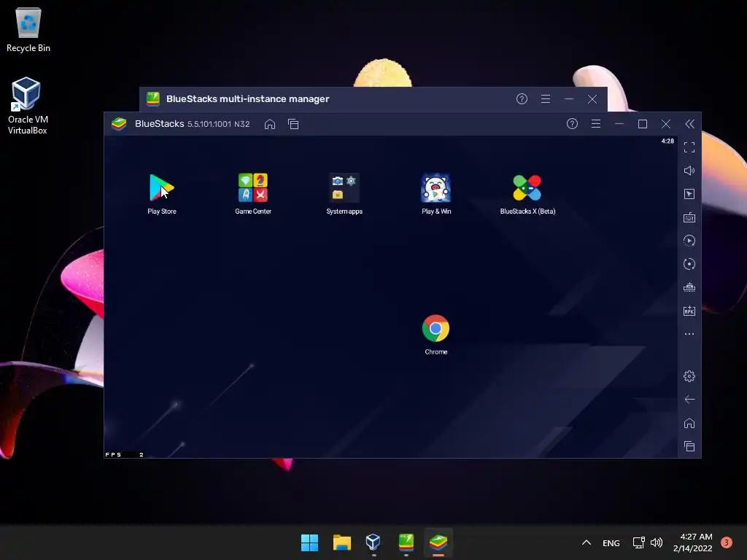Show more sidebar tools (three dots)
747x560 pixels.
click(689, 334)
